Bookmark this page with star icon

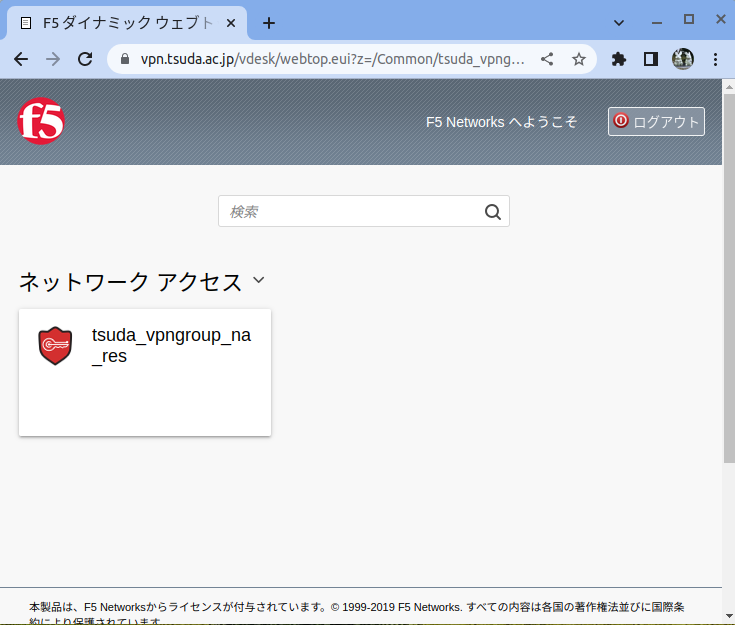[x=578, y=59]
